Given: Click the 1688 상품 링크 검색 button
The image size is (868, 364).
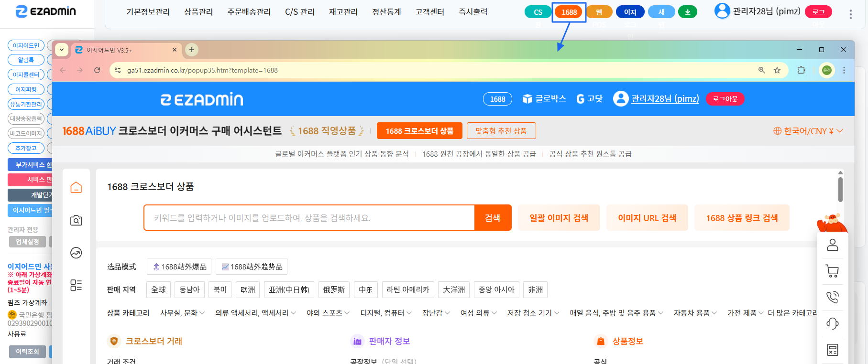Looking at the screenshot, I should click(x=742, y=218).
